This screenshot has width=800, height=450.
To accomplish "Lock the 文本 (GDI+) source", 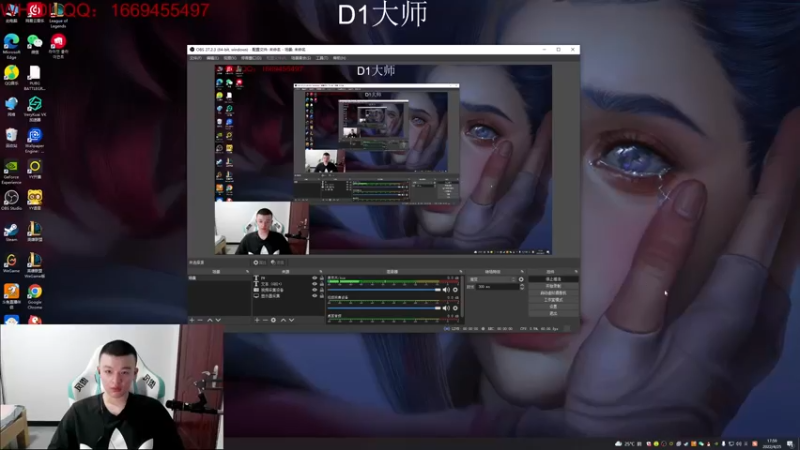I will tap(321, 284).
